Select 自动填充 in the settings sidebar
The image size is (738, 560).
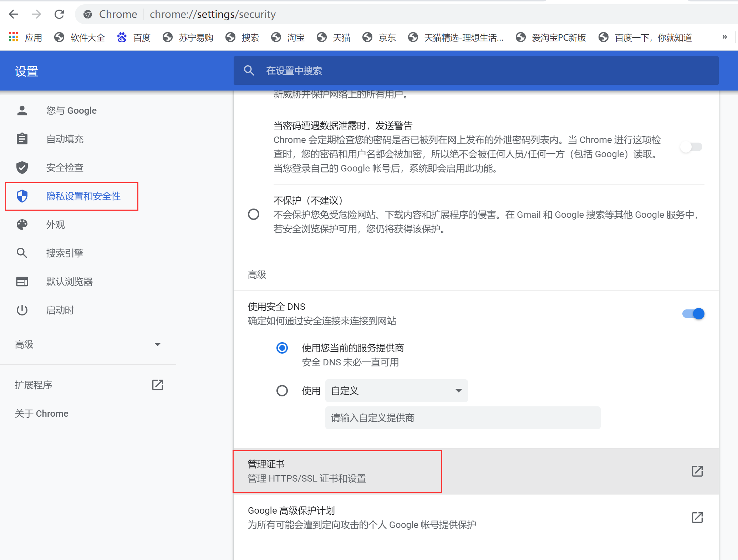coord(65,139)
